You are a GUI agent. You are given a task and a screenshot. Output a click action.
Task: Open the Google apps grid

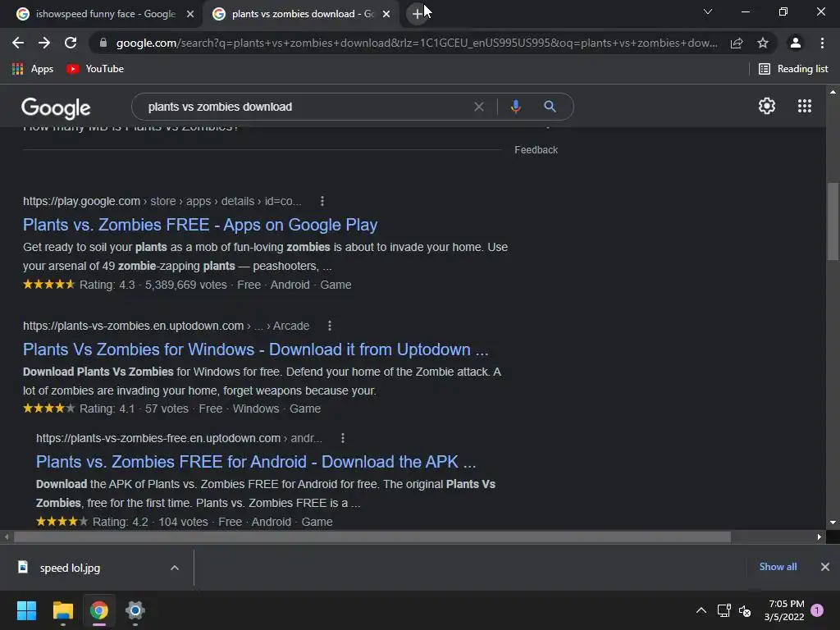[805, 106]
